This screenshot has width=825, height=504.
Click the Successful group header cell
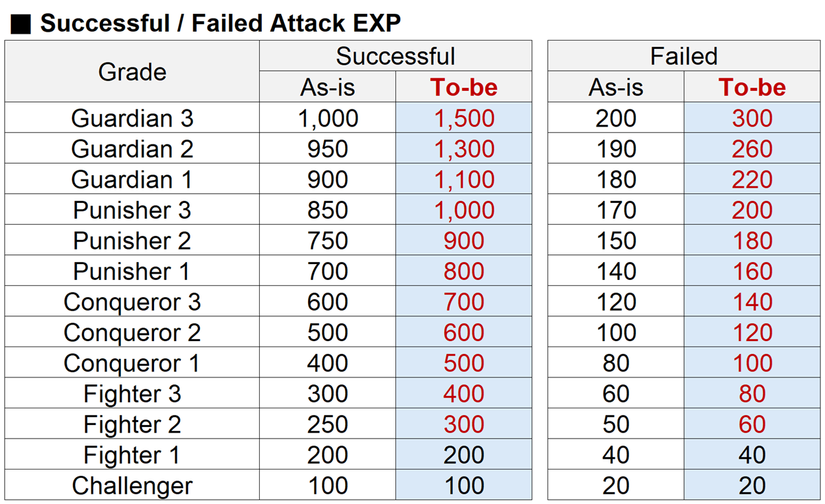coord(395,56)
